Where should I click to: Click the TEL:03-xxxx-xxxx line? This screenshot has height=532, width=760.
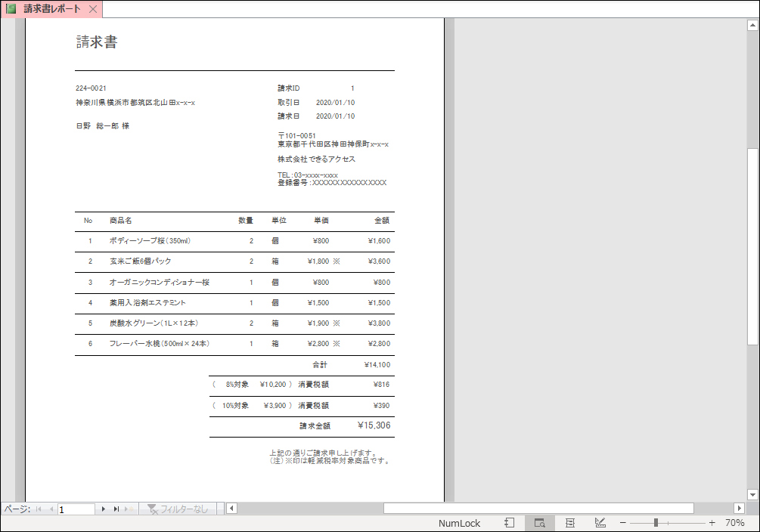pyautogui.click(x=308, y=175)
